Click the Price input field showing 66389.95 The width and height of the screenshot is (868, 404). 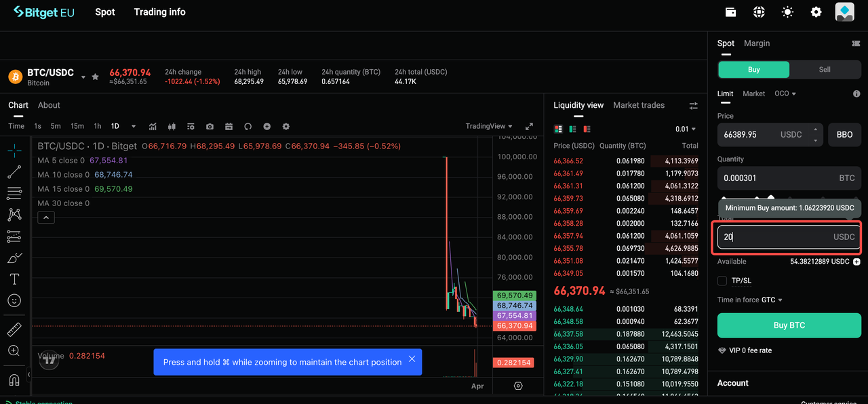[770, 135]
